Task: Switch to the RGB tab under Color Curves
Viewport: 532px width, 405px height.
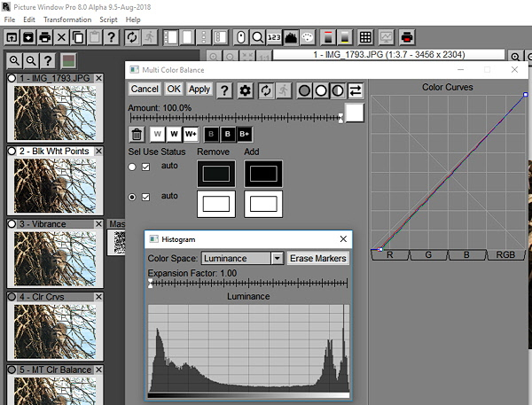Action: click(505, 255)
